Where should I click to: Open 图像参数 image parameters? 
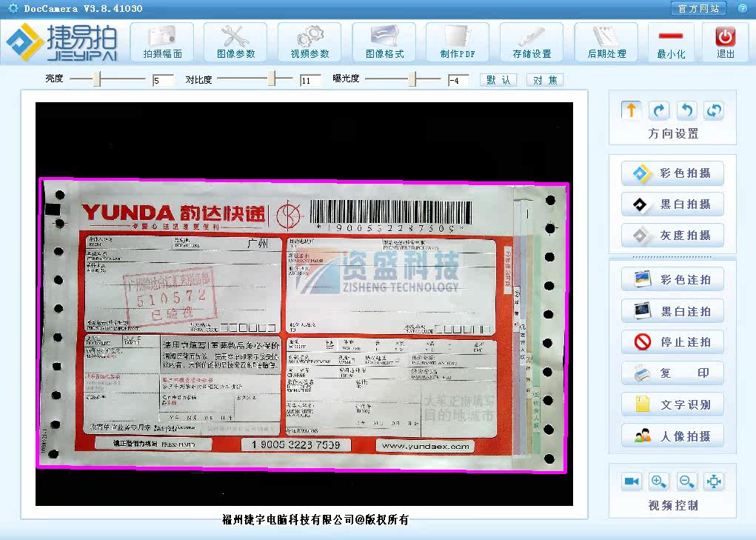pyautogui.click(x=235, y=42)
